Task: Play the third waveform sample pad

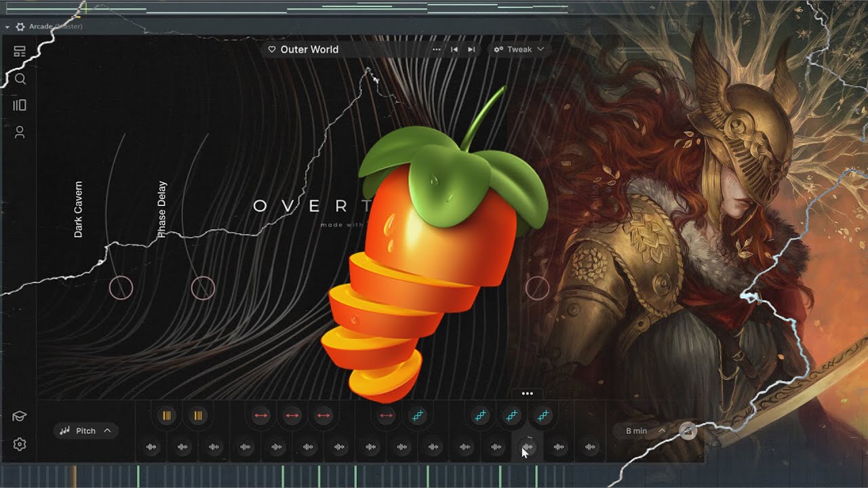Action: [x=214, y=447]
